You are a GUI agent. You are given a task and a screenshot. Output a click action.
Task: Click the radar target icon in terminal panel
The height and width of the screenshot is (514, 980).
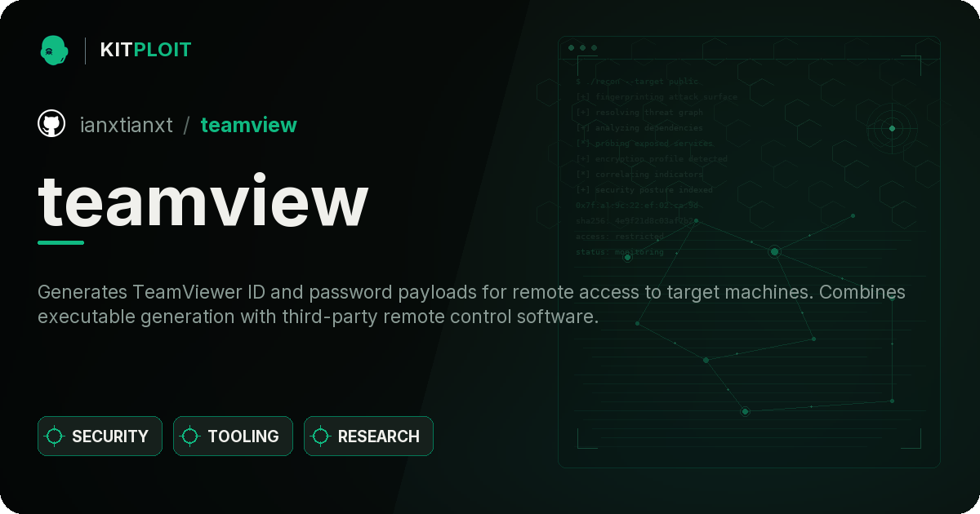click(892, 128)
